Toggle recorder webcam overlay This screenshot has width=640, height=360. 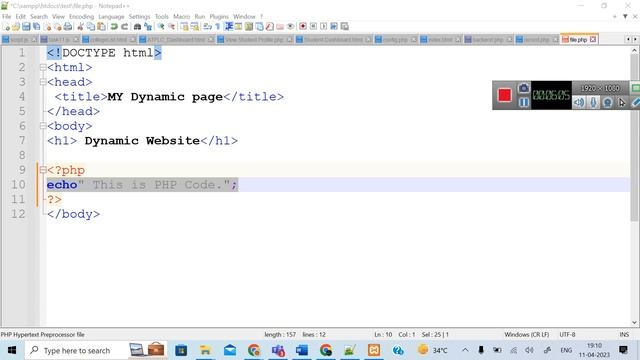tap(607, 102)
